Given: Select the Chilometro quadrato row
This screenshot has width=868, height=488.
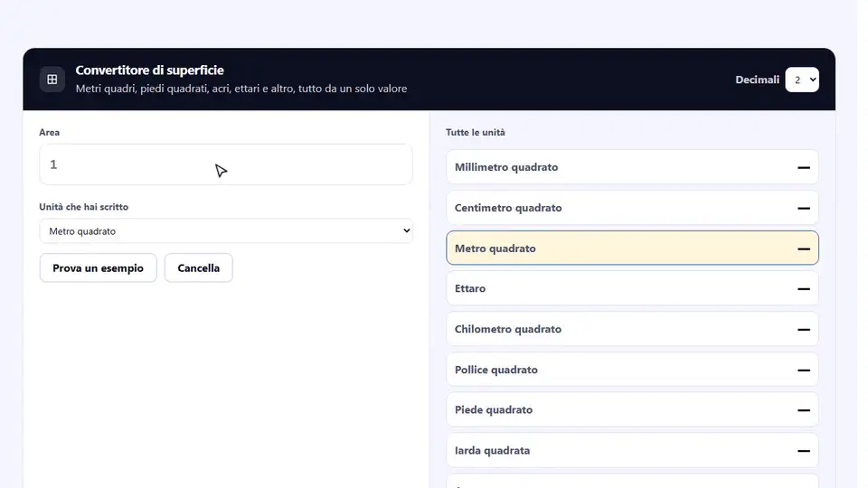Looking at the screenshot, I should pyautogui.click(x=632, y=329).
